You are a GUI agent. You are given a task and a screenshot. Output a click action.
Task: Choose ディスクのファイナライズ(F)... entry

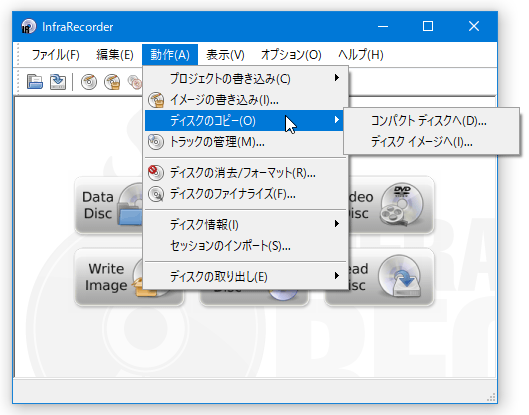[246, 194]
